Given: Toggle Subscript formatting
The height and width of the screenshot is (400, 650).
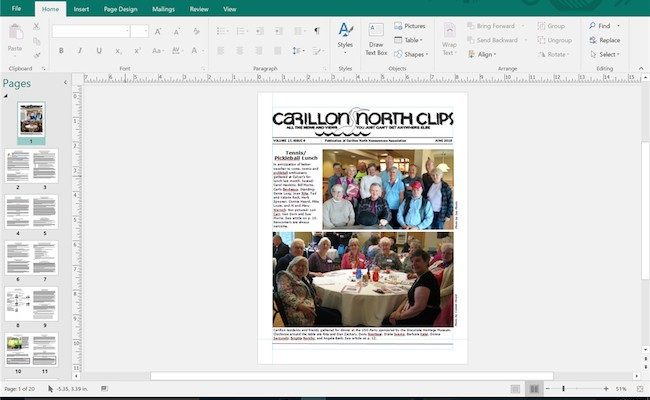Looking at the screenshot, I should click(118, 51).
